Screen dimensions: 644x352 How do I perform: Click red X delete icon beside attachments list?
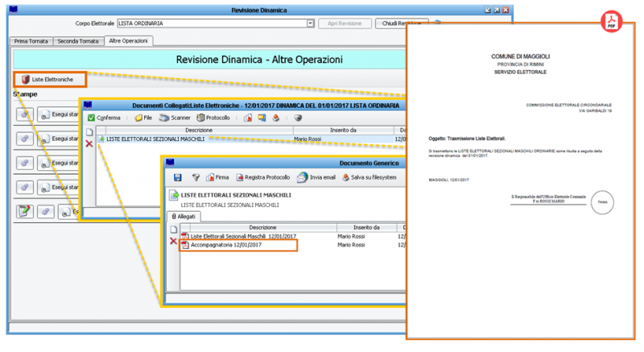click(173, 241)
